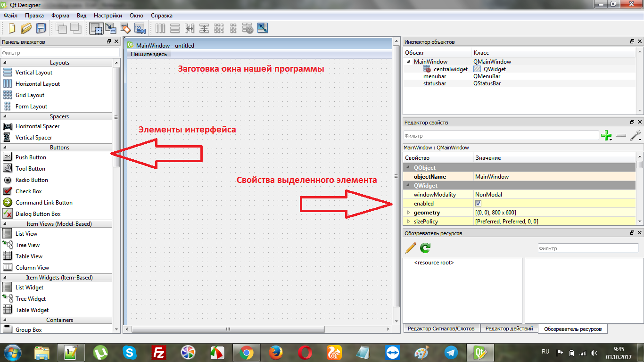Open the Настройки menu
Screen dimensions: 644x362
107,16
